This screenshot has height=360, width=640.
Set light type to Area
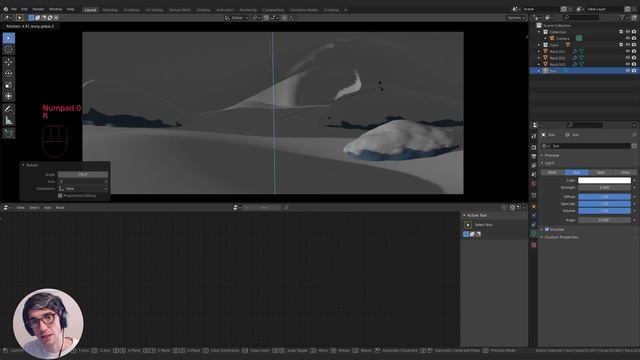625,173
